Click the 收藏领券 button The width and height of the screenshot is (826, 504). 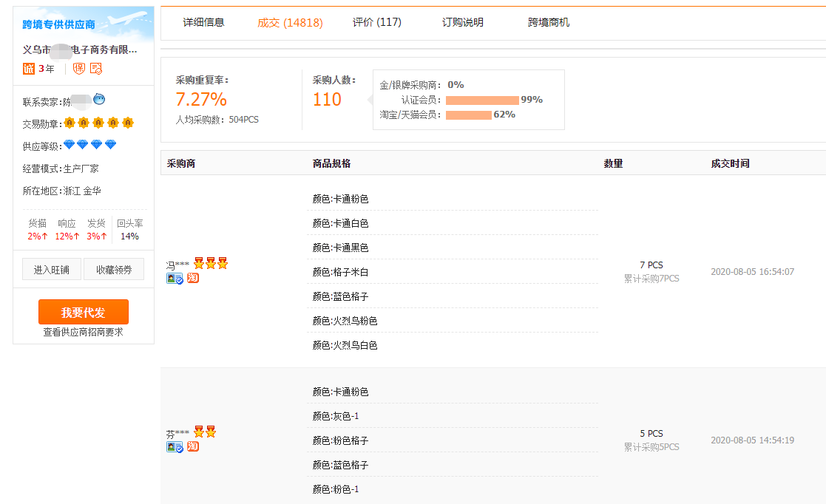(115, 268)
